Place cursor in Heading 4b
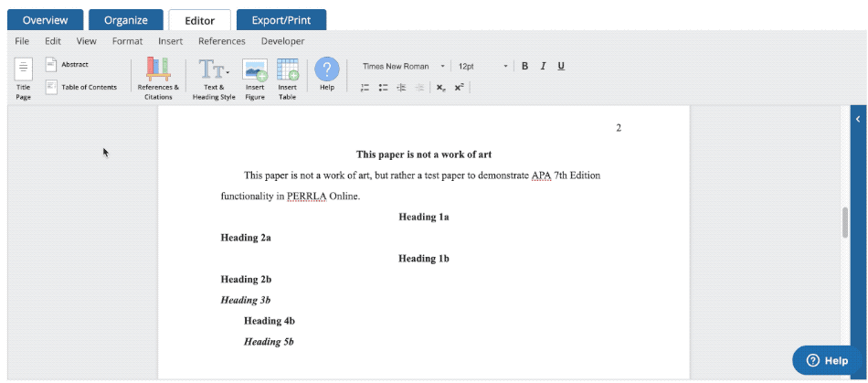The height and width of the screenshot is (383, 868). click(270, 321)
